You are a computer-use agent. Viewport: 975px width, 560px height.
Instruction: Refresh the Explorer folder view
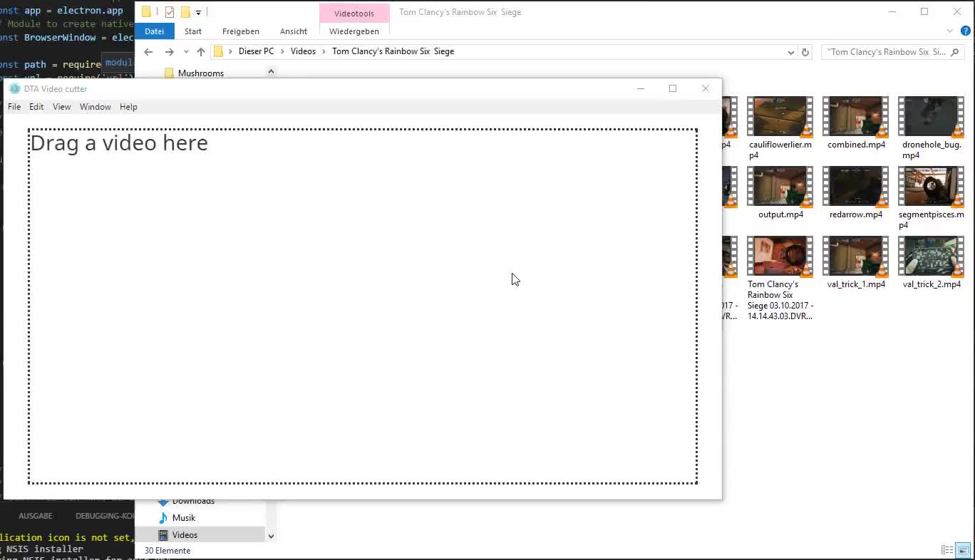pos(805,52)
